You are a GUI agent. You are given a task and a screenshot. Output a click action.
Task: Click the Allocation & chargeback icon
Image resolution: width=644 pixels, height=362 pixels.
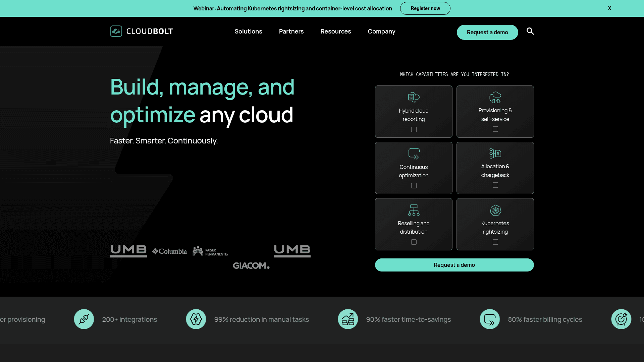[x=495, y=154]
